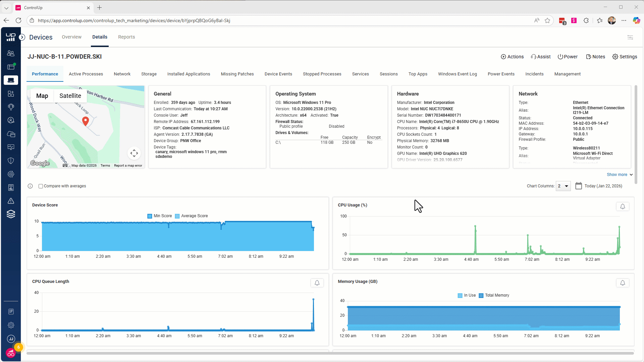Viewport: 644px width, 362px height.
Task: Click the calendar icon next to Today date
Action: click(x=578, y=186)
